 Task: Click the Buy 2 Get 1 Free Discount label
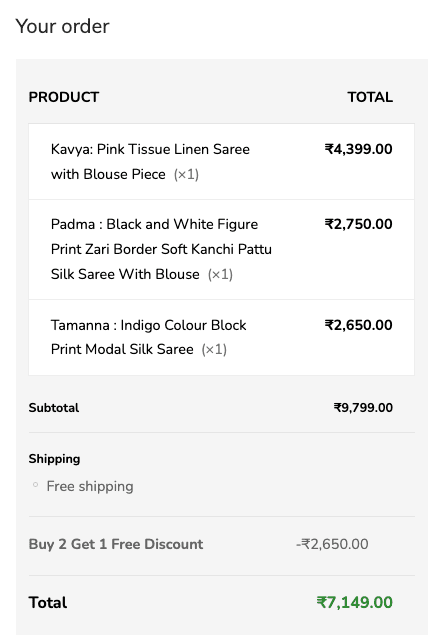coord(116,544)
